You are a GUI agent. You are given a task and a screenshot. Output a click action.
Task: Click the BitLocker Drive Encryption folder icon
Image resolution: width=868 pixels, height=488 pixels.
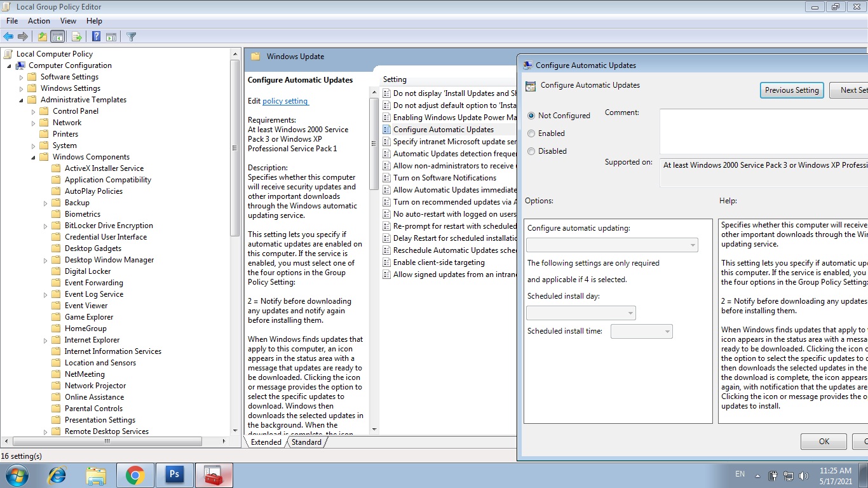pos(57,226)
